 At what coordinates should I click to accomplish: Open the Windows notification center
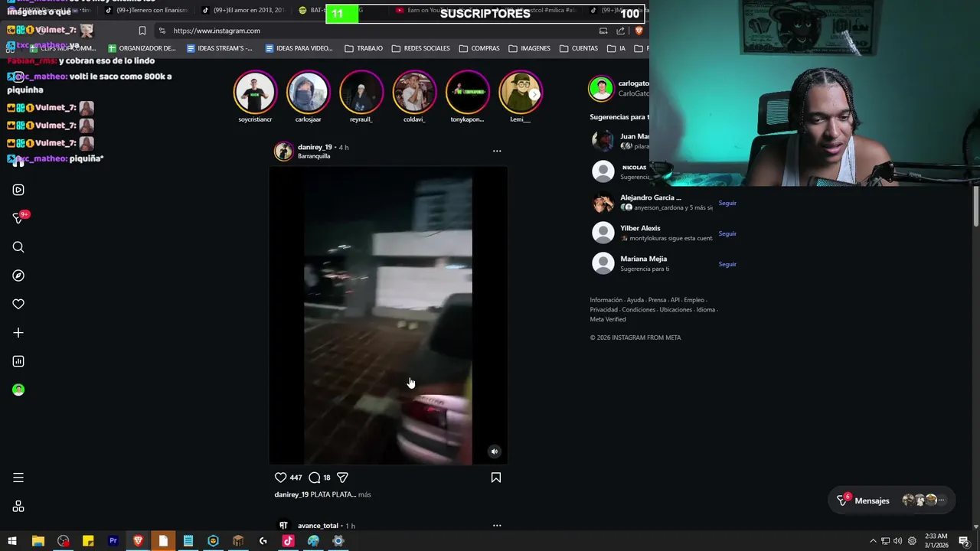click(964, 541)
